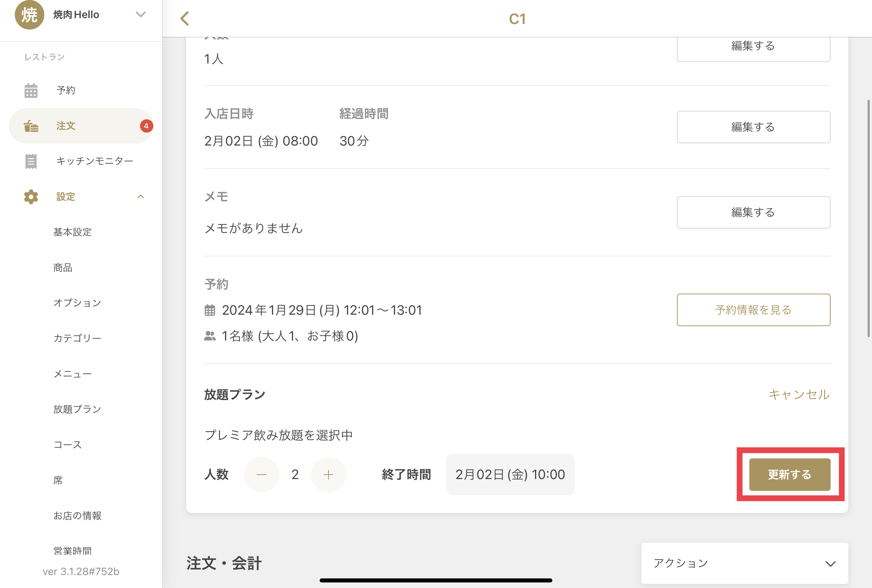Open the アクション dropdown
This screenshot has width=872, height=588.
pyautogui.click(x=745, y=563)
